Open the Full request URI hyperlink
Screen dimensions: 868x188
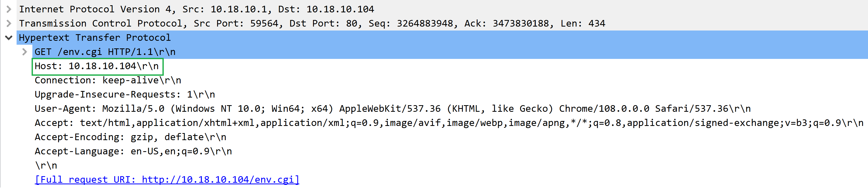tap(167, 179)
